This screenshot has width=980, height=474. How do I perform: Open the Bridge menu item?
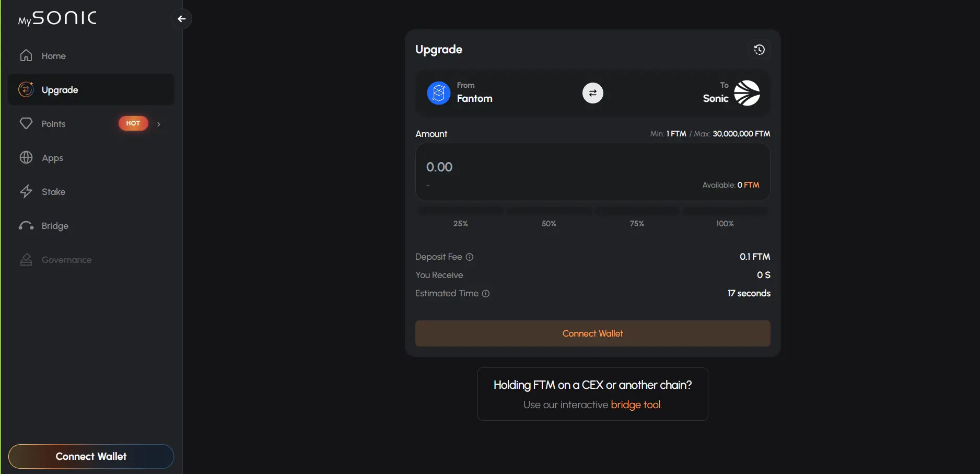coord(91,226)
